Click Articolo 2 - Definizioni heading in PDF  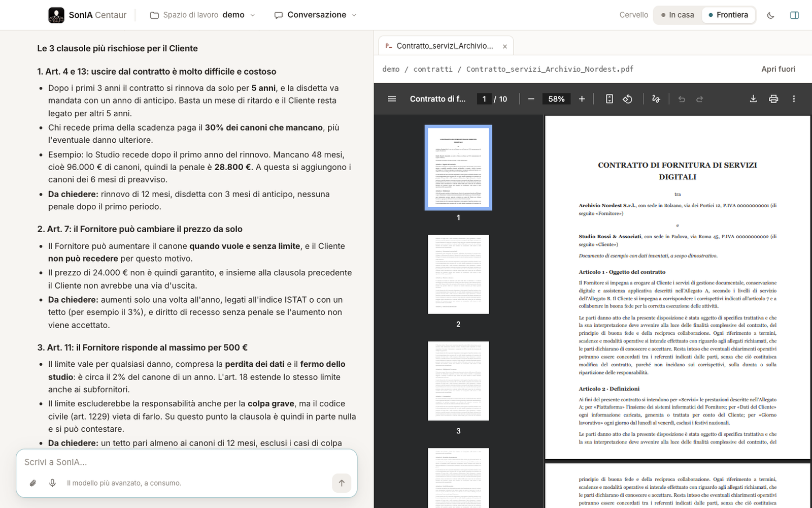pyautogui.click(x=609, y=389)
